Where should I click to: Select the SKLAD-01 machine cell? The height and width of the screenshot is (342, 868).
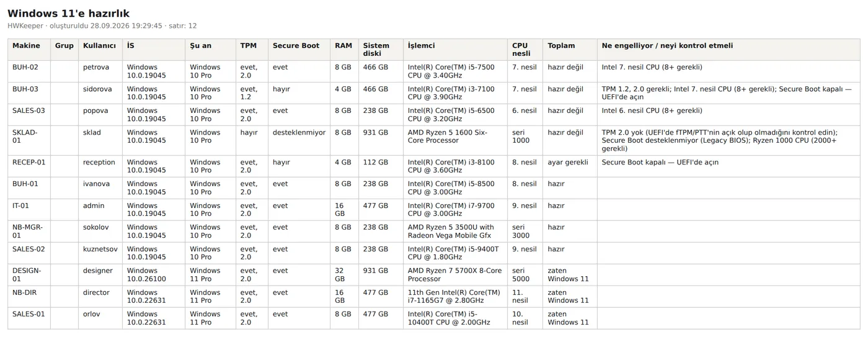[29, 140]
